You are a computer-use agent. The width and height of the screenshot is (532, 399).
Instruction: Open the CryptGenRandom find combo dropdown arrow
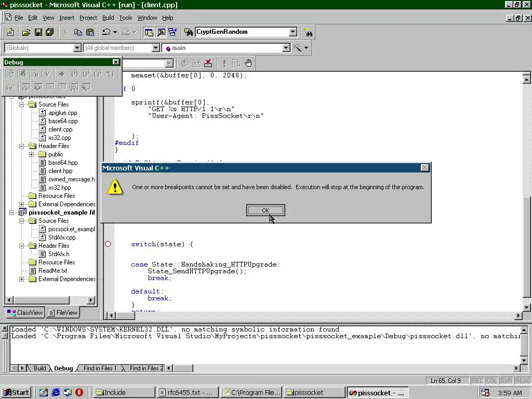[293, 32]
